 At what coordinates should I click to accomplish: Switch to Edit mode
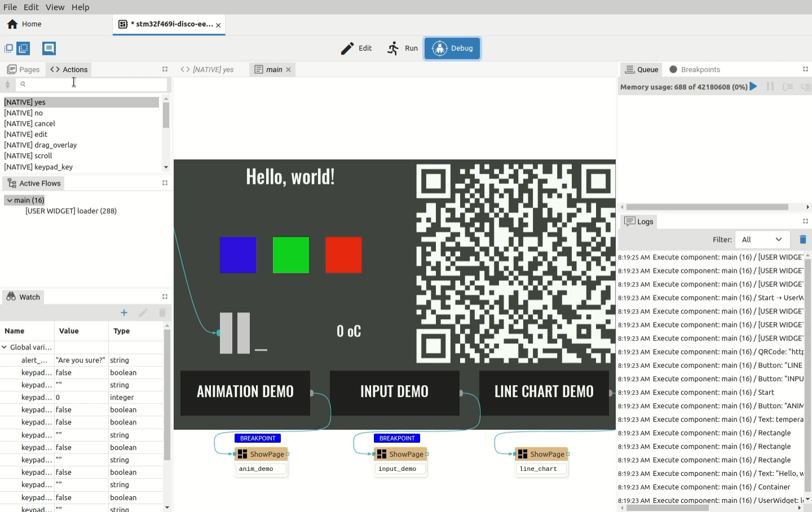pyautogui.click(x=357, y=48)
